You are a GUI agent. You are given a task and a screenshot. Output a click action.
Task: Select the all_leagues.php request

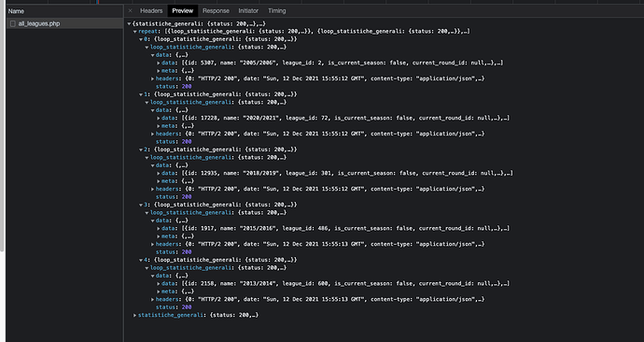pos(64,23)
